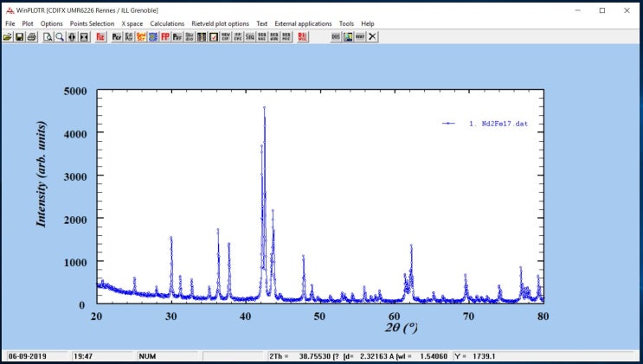Screen dimensions: 643x364
Task: Expand the Calculations menu
Action: point(167,23)
